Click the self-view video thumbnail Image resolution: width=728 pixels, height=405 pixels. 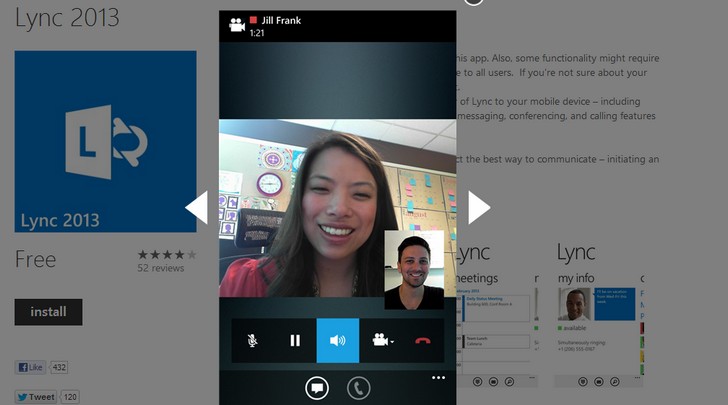[x=414, y=270]
